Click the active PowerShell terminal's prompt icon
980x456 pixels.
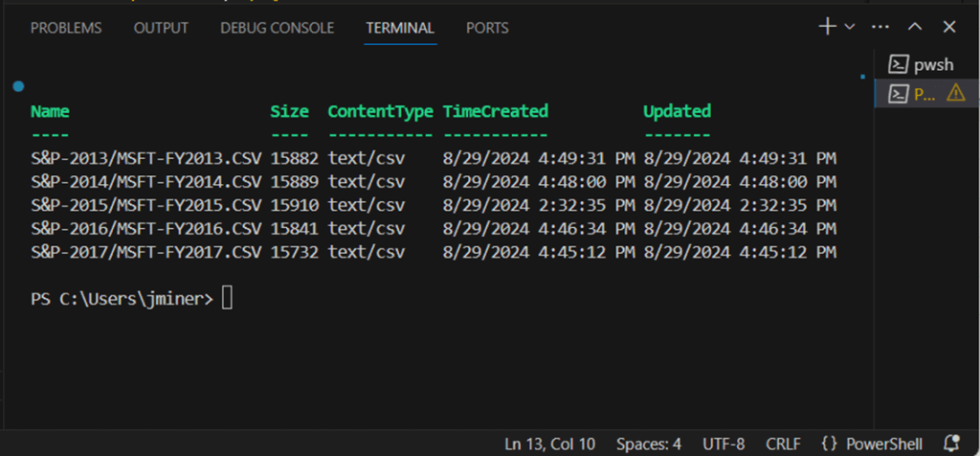click(x=898, y=93)
